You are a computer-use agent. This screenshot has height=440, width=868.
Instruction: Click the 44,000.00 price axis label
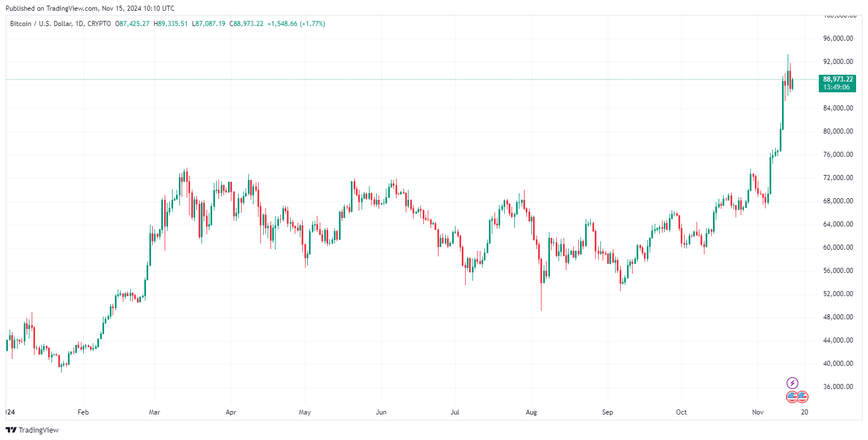point(839,340)
